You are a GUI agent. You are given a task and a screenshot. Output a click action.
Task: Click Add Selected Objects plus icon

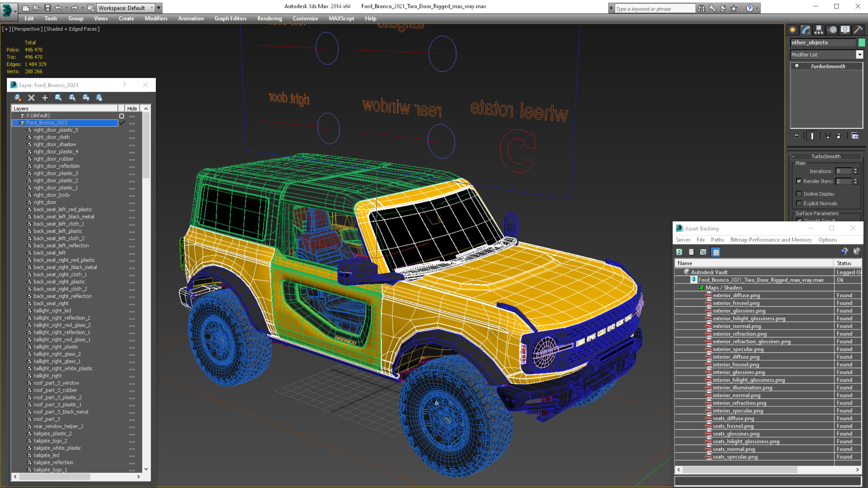(45, 98)
